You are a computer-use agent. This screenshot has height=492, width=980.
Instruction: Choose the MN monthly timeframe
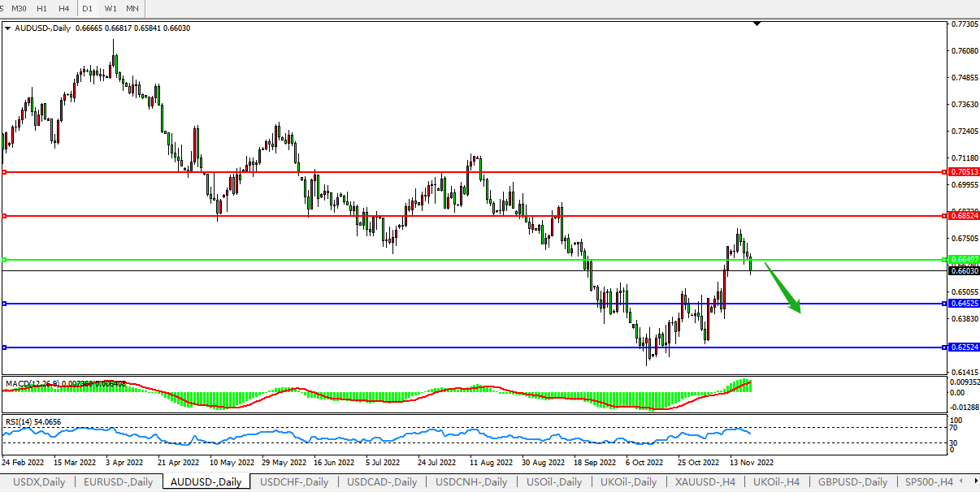coord(132,8)
